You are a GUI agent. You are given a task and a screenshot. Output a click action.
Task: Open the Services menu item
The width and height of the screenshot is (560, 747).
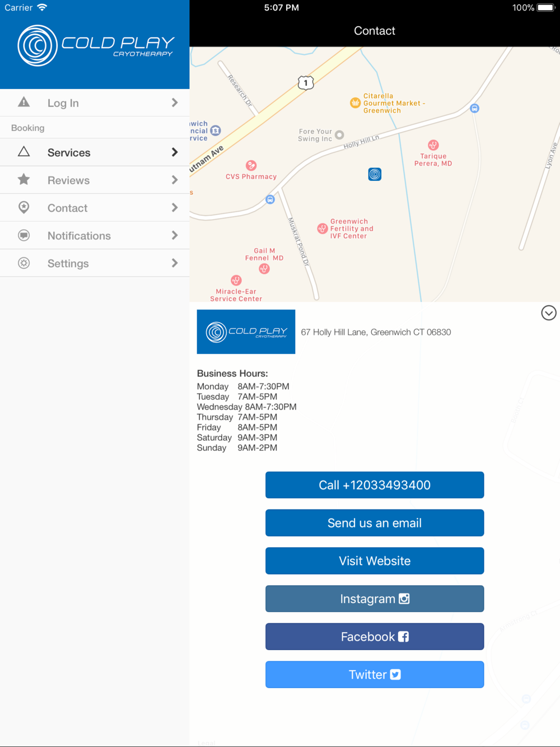coord(95,152)
